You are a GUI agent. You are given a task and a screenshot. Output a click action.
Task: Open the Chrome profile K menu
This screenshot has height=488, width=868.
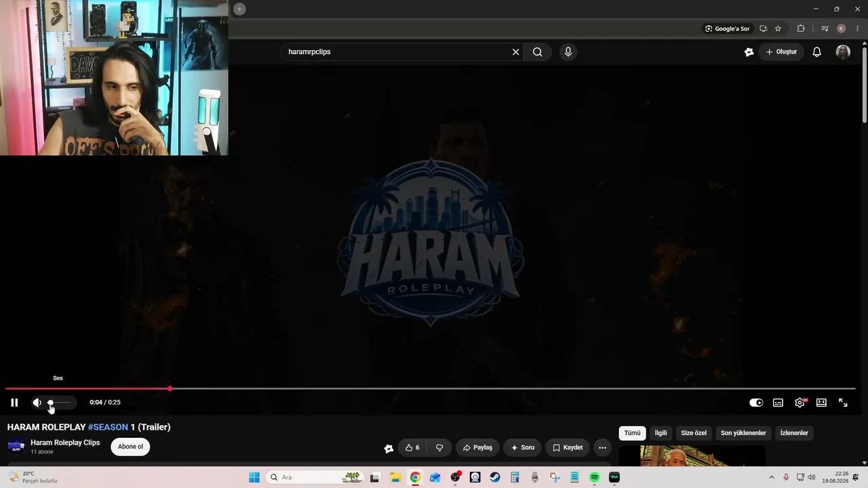841,28
